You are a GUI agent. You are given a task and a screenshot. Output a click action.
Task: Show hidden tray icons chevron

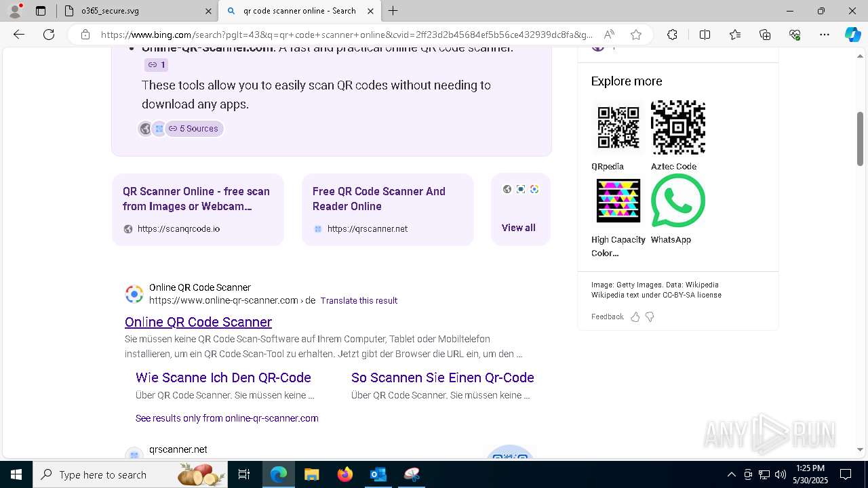[731, 474]
